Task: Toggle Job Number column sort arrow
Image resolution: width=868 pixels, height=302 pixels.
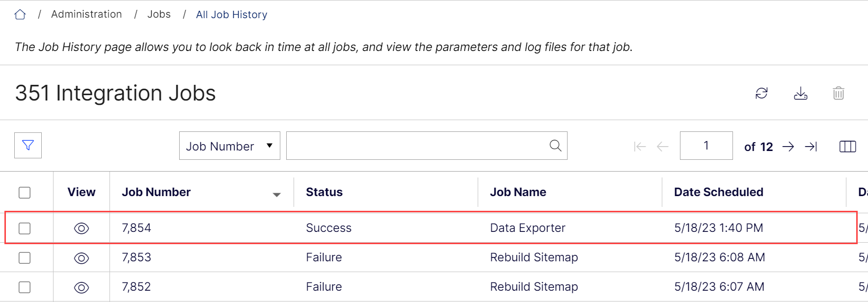Action: pyautogui.click(x=277, y=195)
